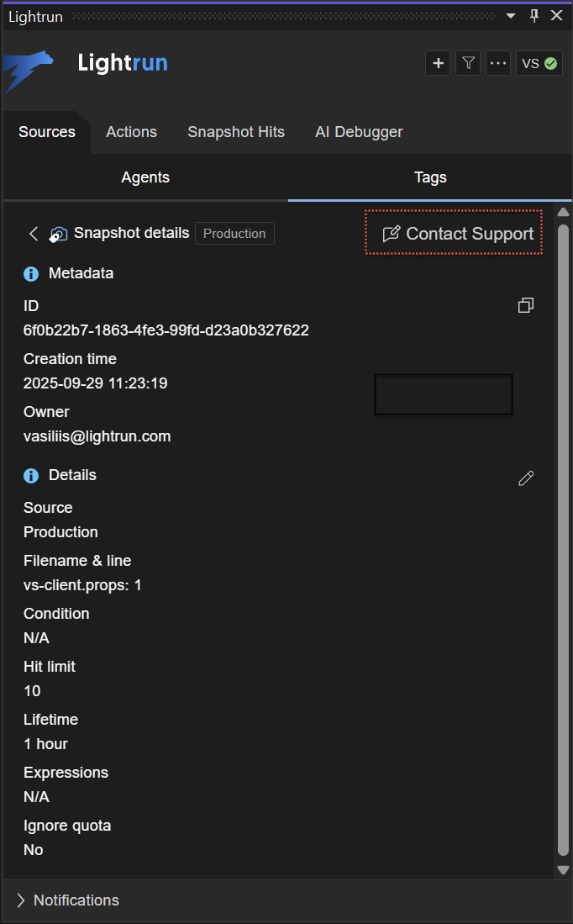Screen dimensions: 573x924
Task: Click the Production tag label
Action: coord(234,234)
